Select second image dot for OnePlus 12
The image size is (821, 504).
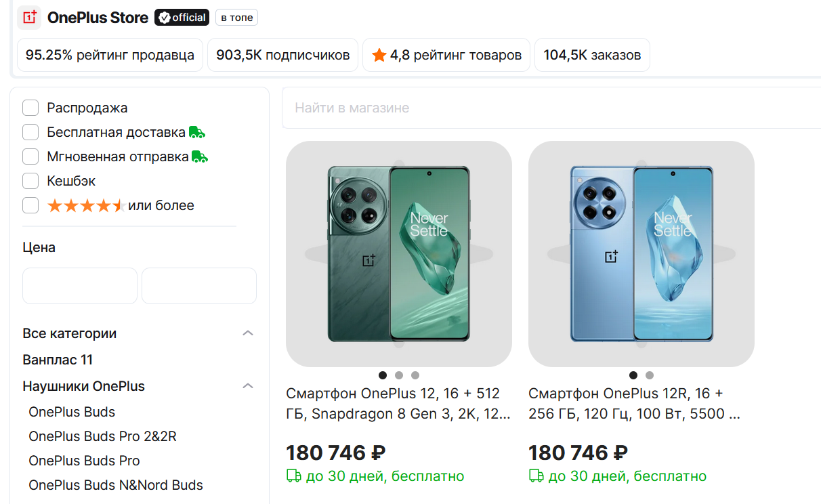click(x=399, y=375)
